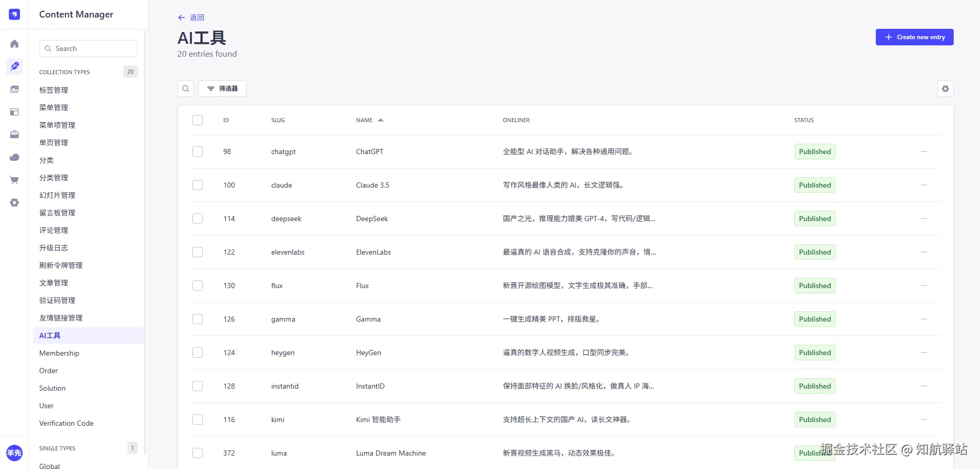Click the Luma Dream Machine name
Viewport: 980px width, 469px height.
(391, 453)
